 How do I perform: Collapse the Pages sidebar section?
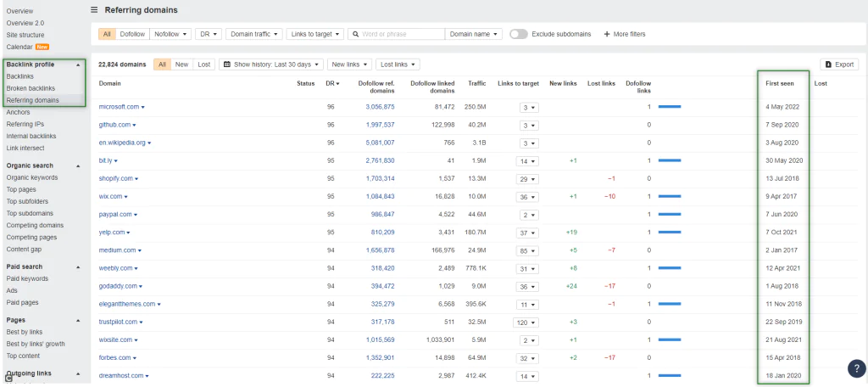click(78, 320)
